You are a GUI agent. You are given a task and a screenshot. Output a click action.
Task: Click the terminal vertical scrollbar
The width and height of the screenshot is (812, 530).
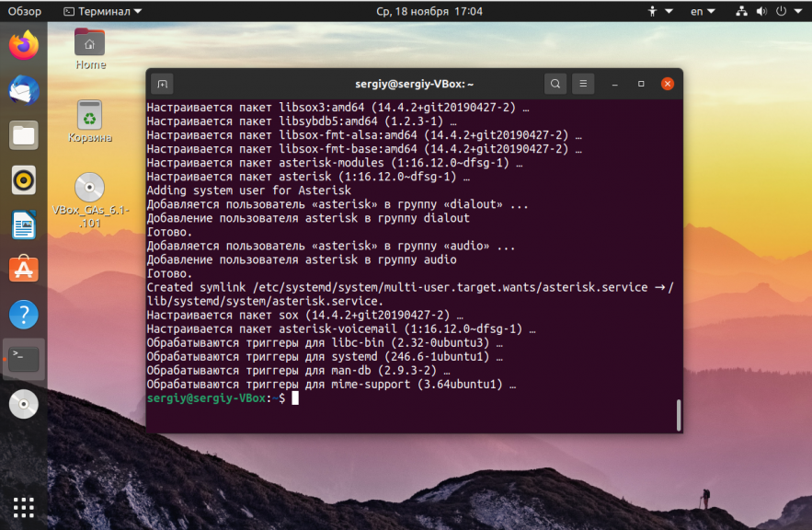coord(679,414)
